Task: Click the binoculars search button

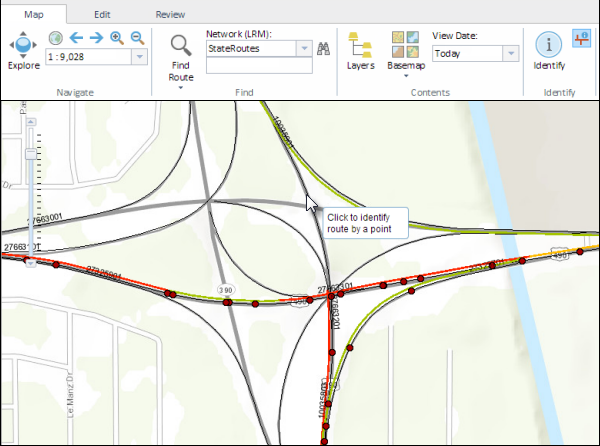Action: (x=323, y=48)
